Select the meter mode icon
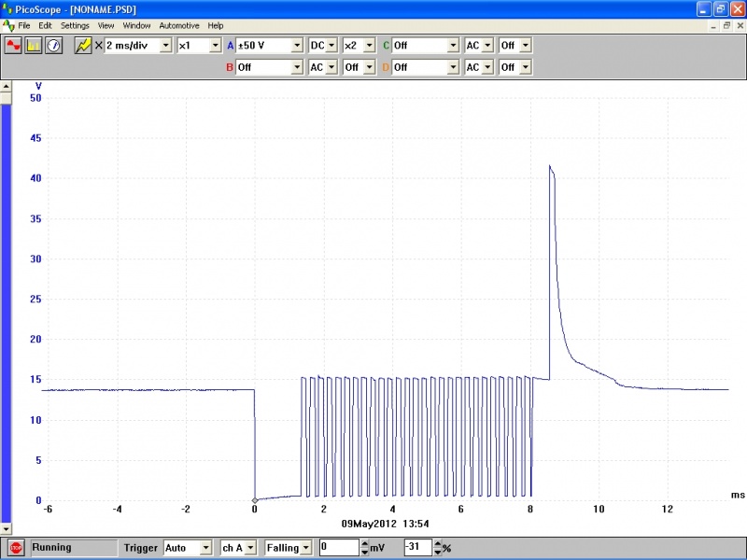This screenshot has height=560, width=747. 53,46
